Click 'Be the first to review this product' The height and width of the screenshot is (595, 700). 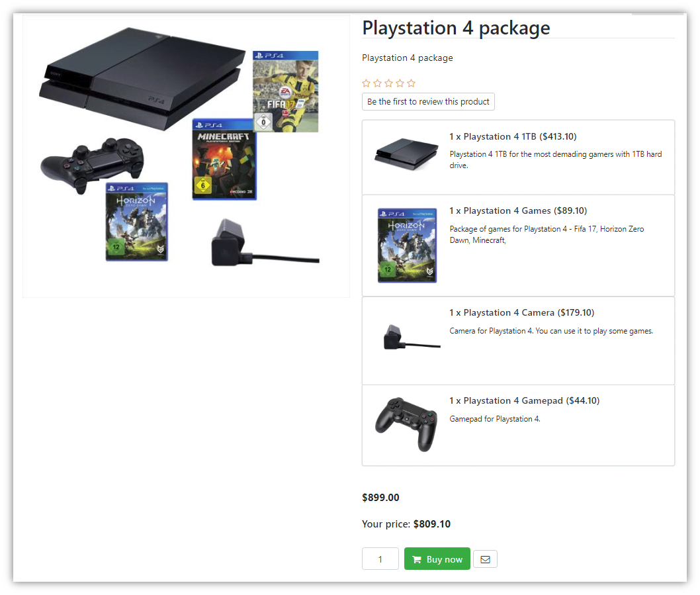pyautogui.click(x=428, y=101)
